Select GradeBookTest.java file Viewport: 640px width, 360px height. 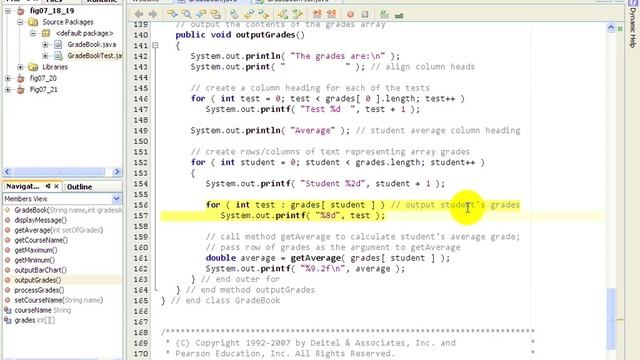point(94,56)
